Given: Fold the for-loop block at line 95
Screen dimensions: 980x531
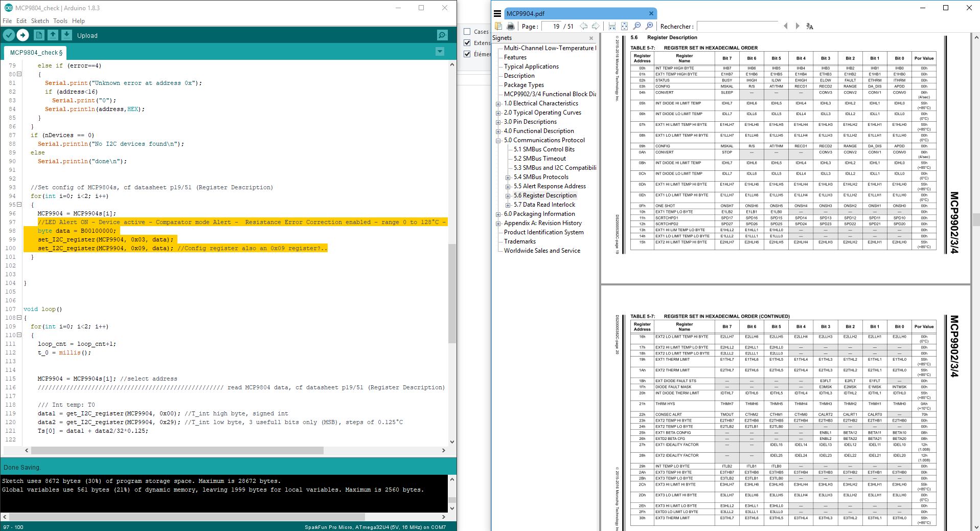Looking at the screenshot, I should [19, 205].
